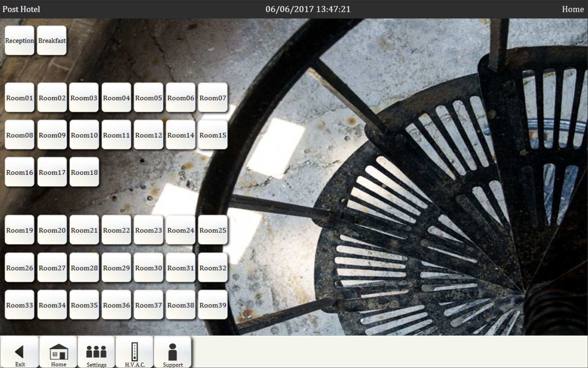The image size is (588, 368).
Task: Open the H.V.A.C. thermometer icon
Action: tap(134, 352)
